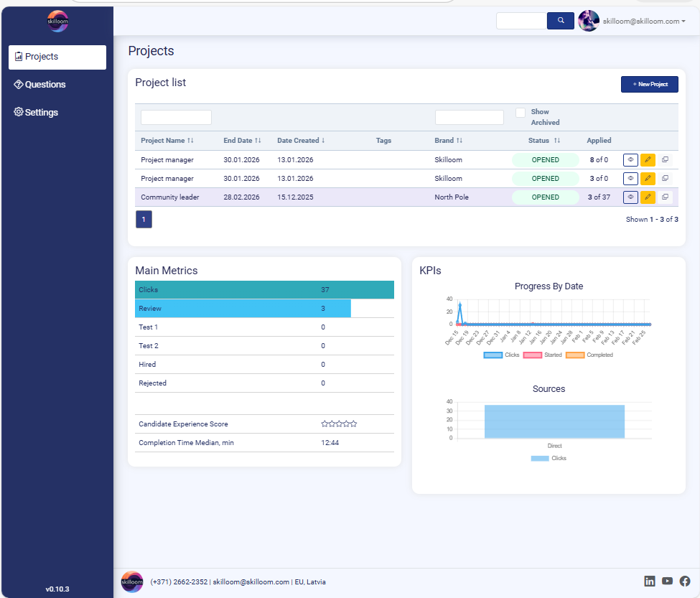
Task: Click the Skilloom logo in sidebar
Action: tap(57, 22)
